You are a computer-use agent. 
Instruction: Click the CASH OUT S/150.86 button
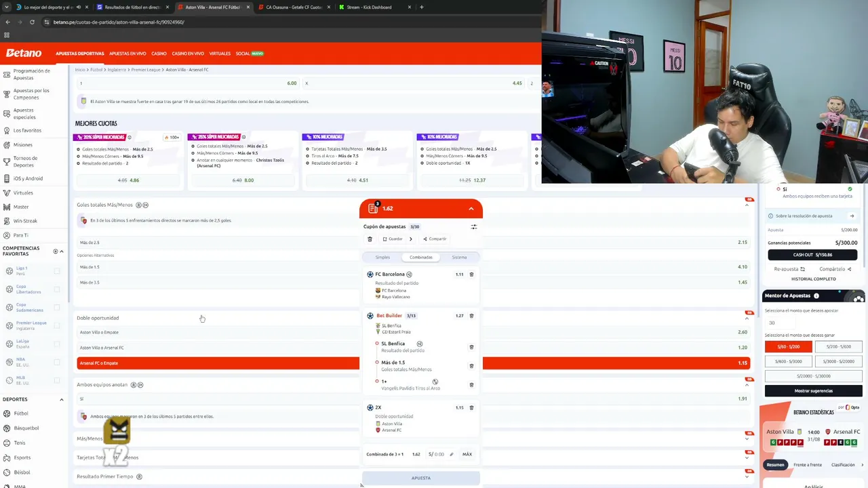[x=812, y=255]
